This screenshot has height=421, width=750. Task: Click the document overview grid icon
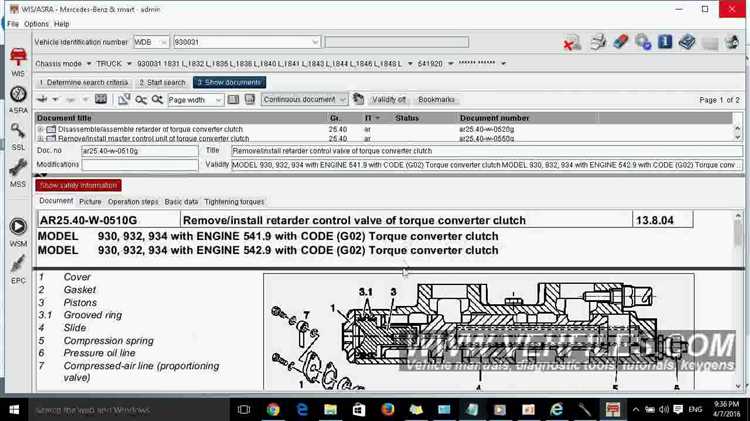pyautogui.click(x=101, y=99)
